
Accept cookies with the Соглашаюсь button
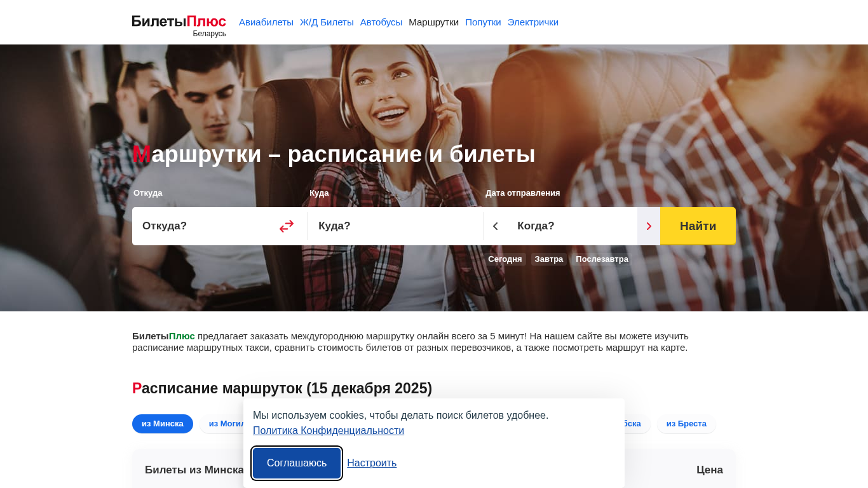tap(297, 463)
